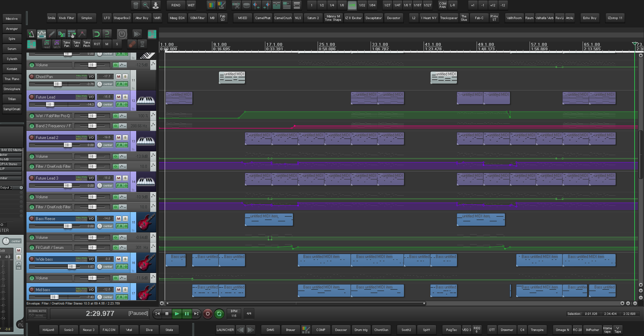Open the Global Auto NONE dropdown

coord(37,316)
